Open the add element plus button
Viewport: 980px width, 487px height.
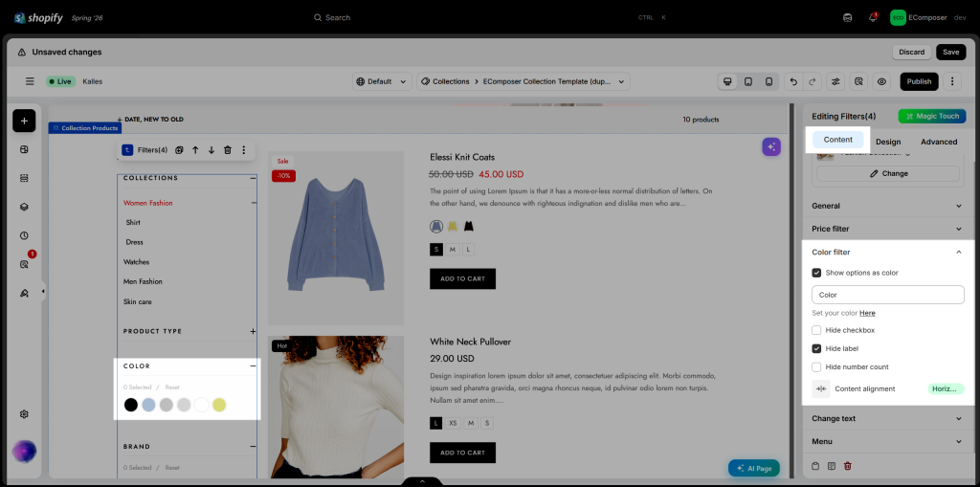pos(24,121)
